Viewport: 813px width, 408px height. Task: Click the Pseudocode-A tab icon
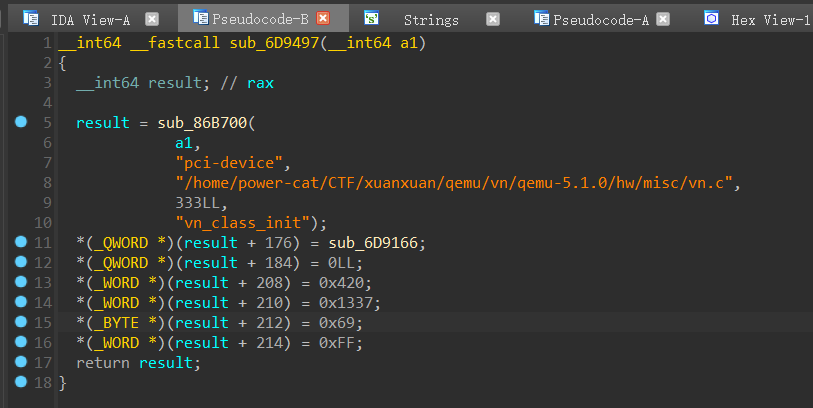pos(542,19)
